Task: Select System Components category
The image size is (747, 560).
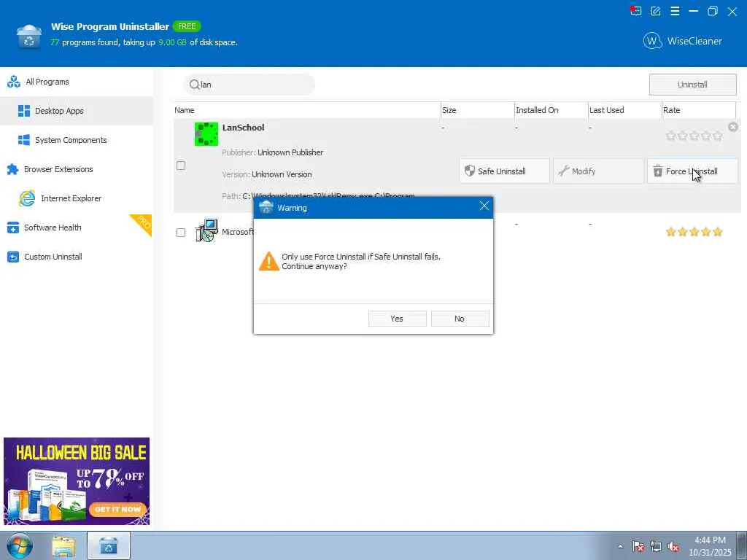Action: tap(76, 140)
